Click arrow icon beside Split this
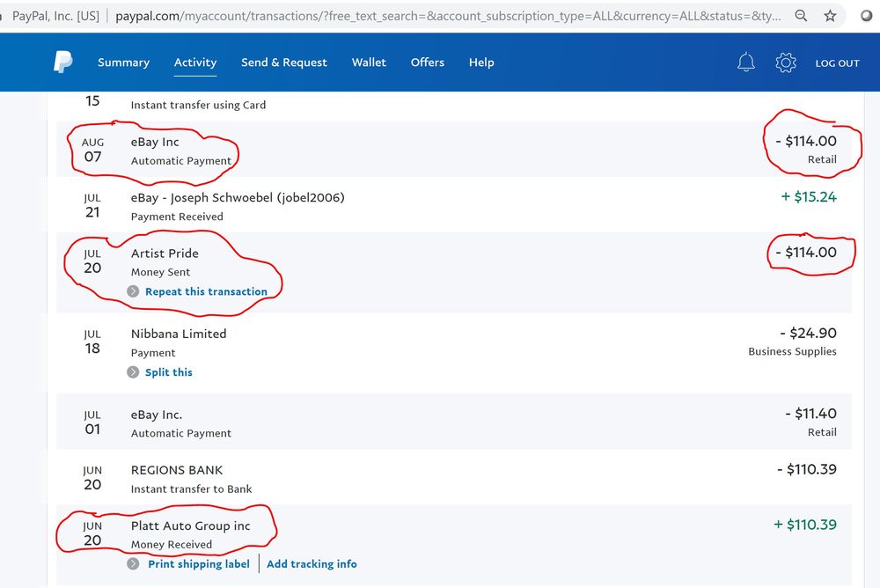Screen dimensions: 880x588 point(133,372)
